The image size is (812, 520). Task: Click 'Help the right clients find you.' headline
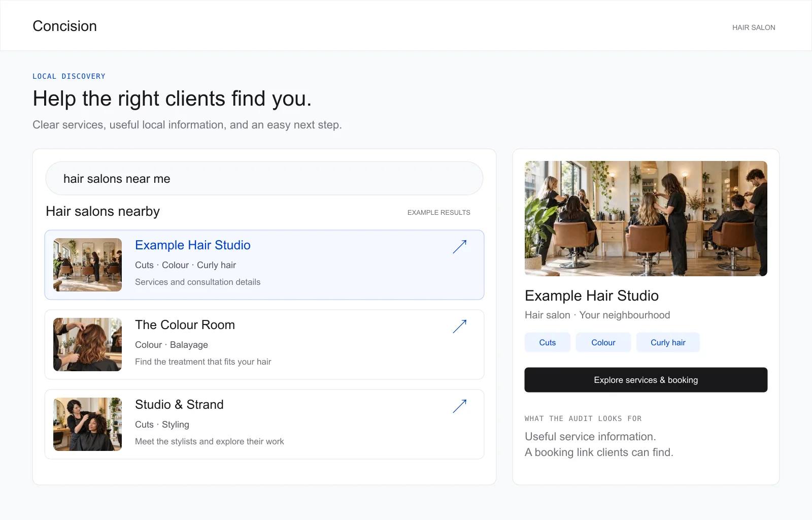coord(172,99)
